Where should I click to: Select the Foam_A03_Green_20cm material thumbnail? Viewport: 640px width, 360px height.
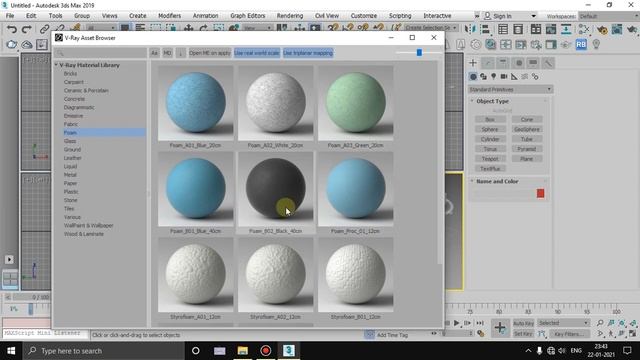point(356,103)
